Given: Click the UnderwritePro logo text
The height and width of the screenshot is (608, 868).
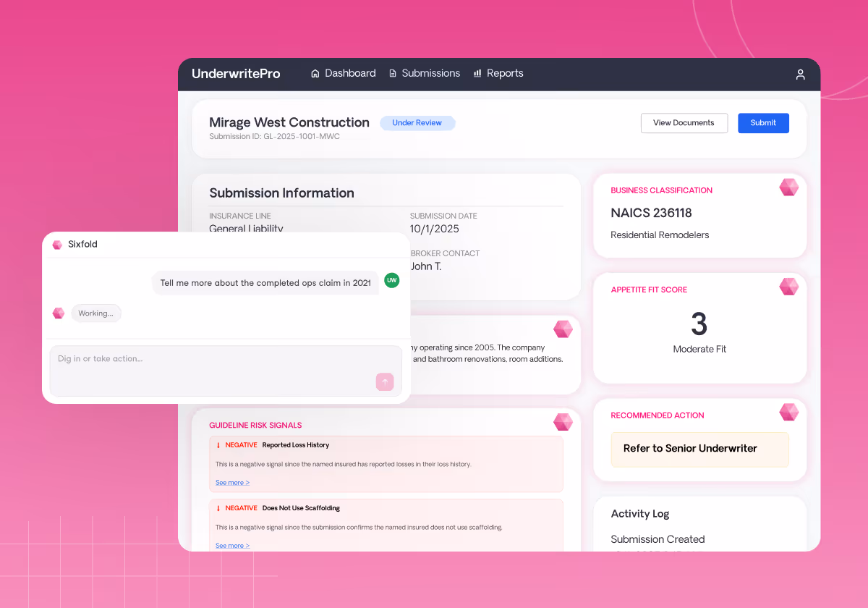Looking at the screenshot, I should [x=236, y=74].
